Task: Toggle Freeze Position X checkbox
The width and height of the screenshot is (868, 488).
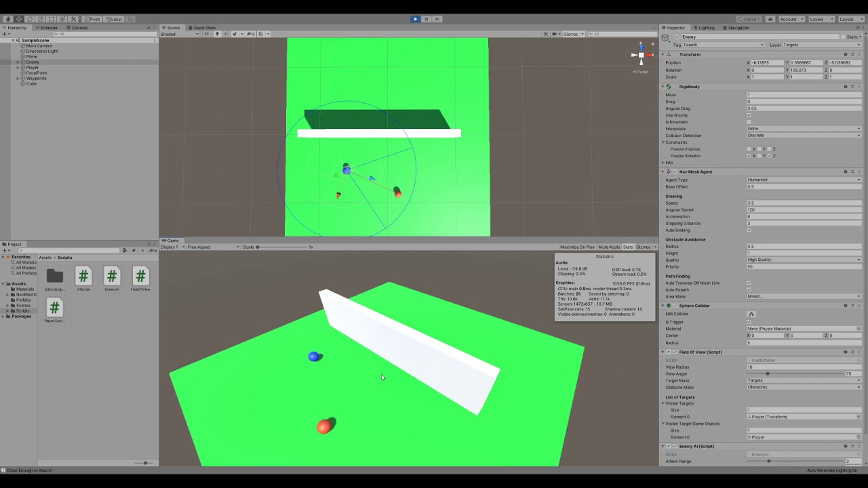Action: [x=749, y=149]
